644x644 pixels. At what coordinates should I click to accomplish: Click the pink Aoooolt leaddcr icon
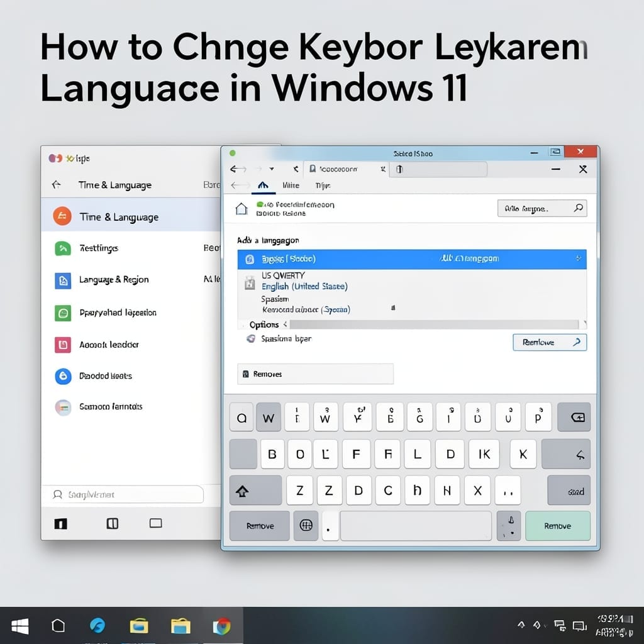(x=63, y=345)
